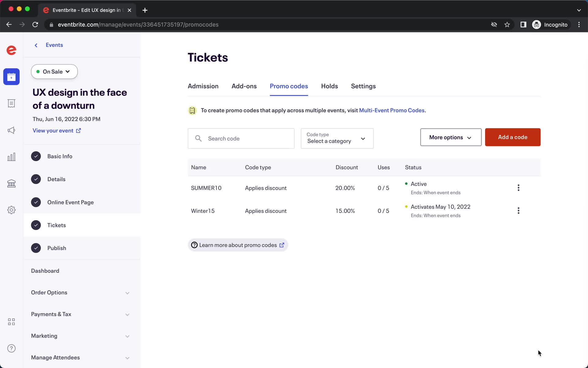The width and height of the screenshot is (588, 368).
Task: Click Add a code button
Action: click(512, 137)
